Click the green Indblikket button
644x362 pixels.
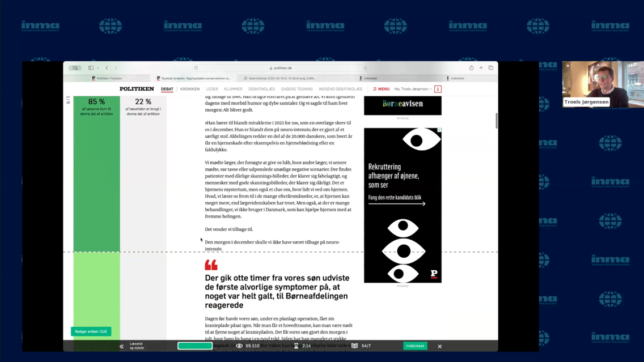tap(414, 346)
